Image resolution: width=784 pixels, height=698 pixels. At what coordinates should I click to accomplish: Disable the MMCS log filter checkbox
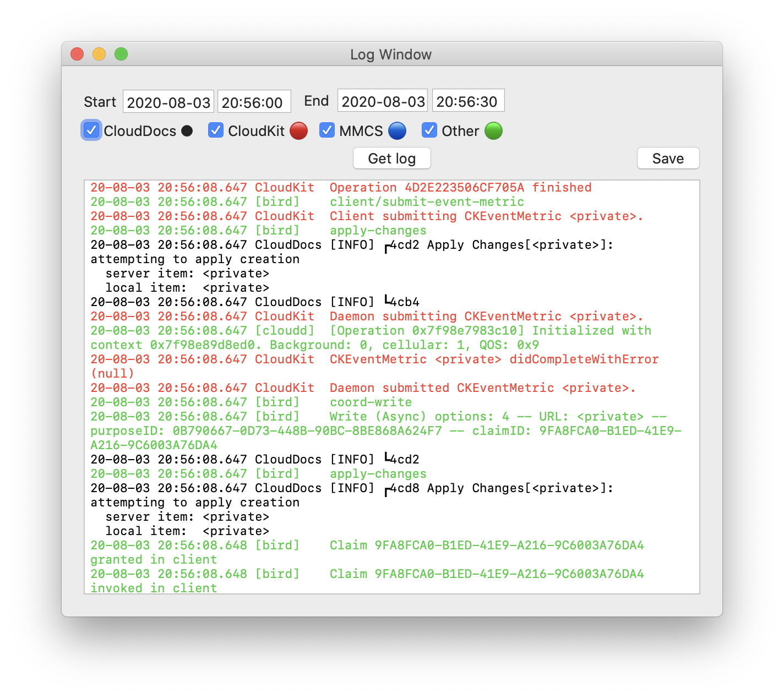coord(327,130)
